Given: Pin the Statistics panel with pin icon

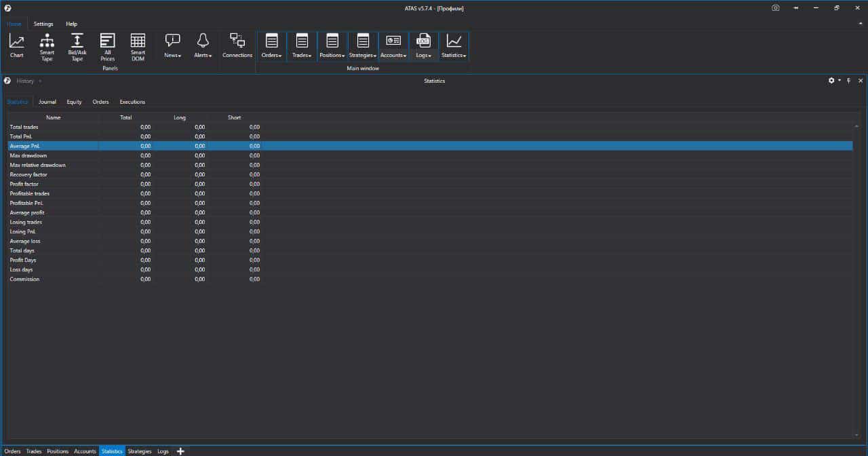Looking at the screenshot, I should pyautogui.click(x=849, y=81).
